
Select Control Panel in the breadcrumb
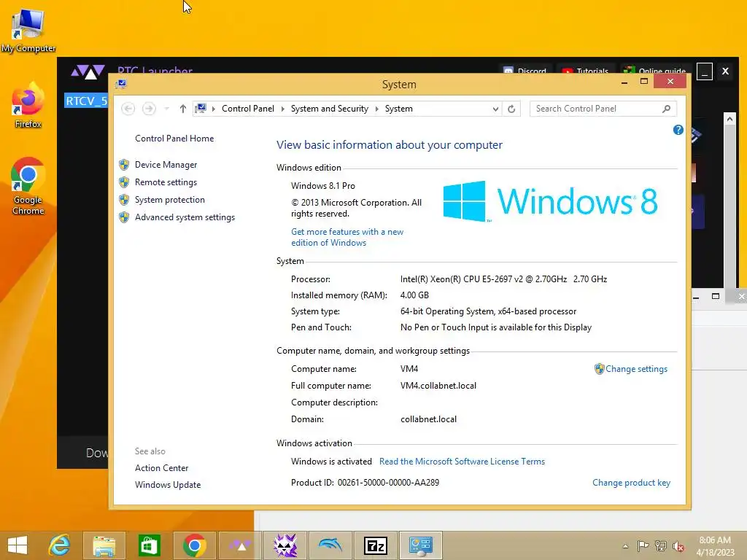click(248, 109)
